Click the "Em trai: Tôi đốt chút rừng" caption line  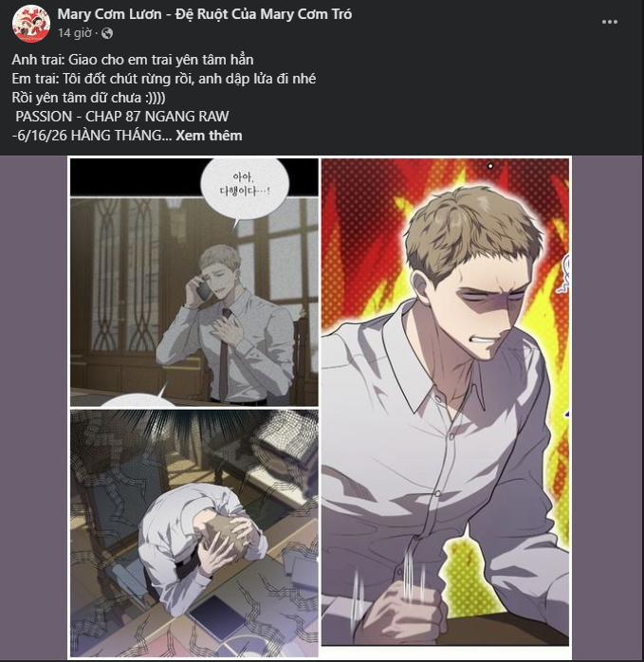tap(164, 79)
